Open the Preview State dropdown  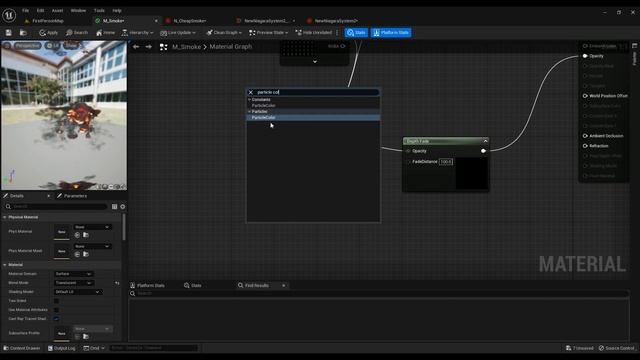coord(269,33)
